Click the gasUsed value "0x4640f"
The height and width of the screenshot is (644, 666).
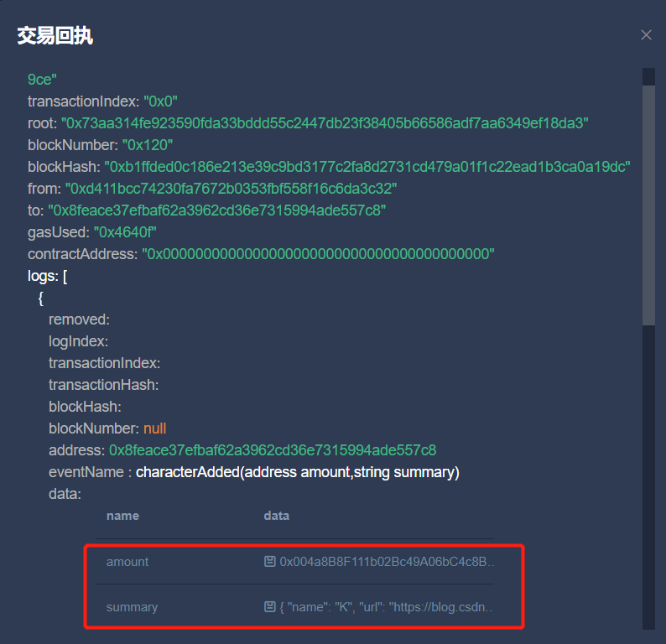click(x=125, y=232)
